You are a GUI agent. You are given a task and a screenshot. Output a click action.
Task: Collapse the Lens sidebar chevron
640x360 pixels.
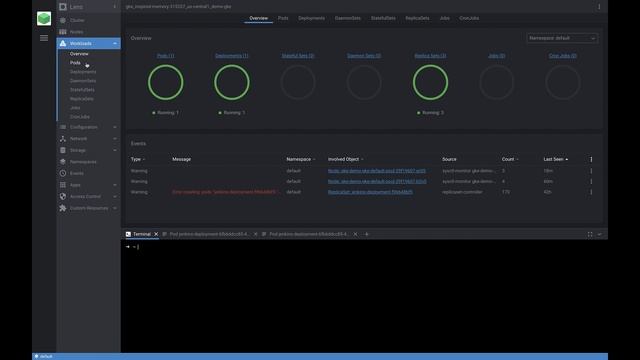click(x=115, y=7)
